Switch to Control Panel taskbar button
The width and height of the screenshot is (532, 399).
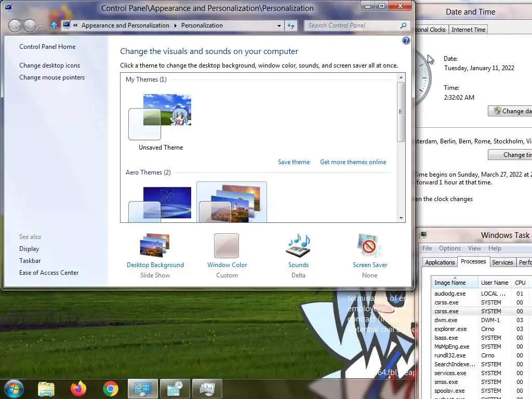tap(142, 389)
